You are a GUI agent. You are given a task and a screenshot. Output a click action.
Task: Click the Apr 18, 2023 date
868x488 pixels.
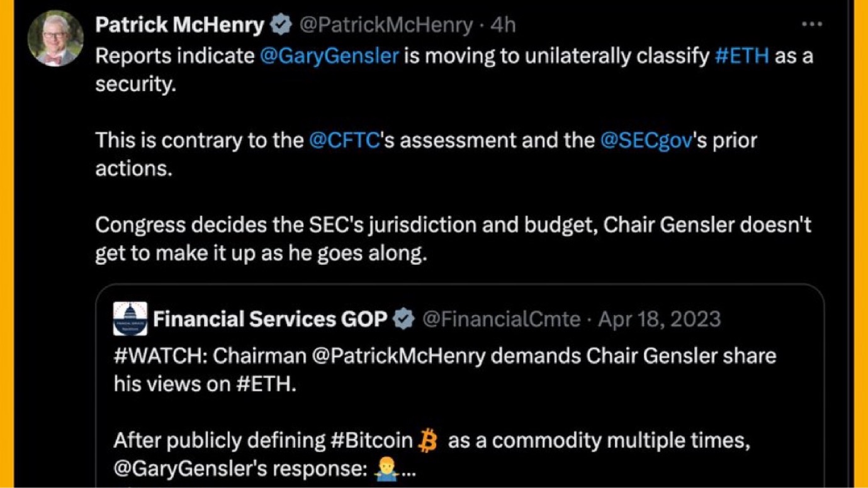659,319
